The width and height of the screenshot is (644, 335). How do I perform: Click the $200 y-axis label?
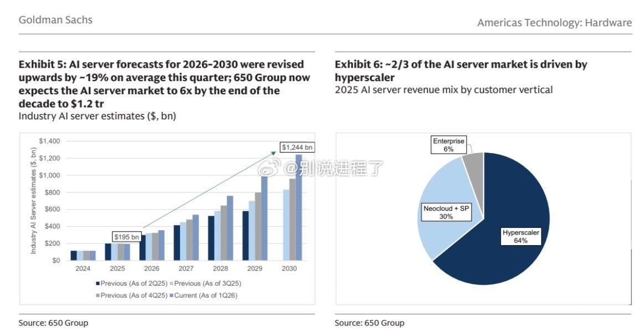tap(52, 243)
